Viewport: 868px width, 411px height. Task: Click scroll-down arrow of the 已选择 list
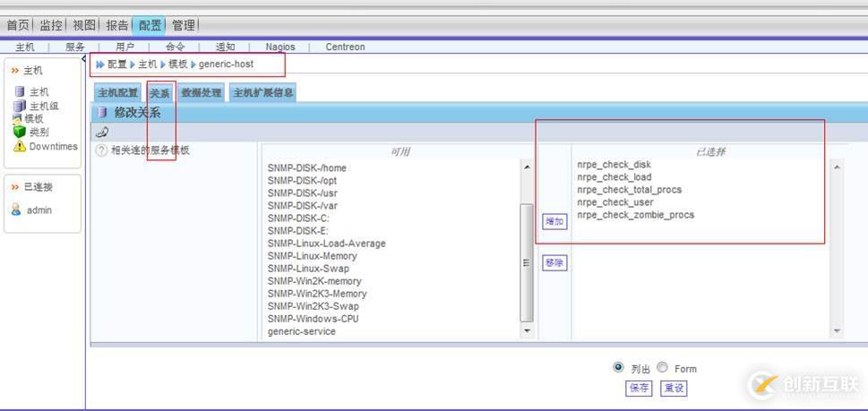[x=837, y=330]
